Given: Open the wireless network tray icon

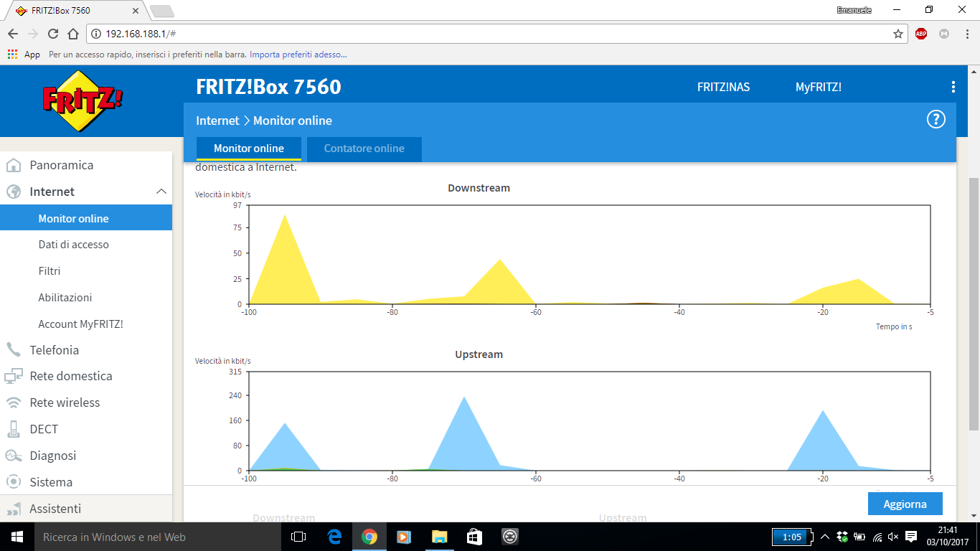Looking at the screenshot, I should point(877,537).
